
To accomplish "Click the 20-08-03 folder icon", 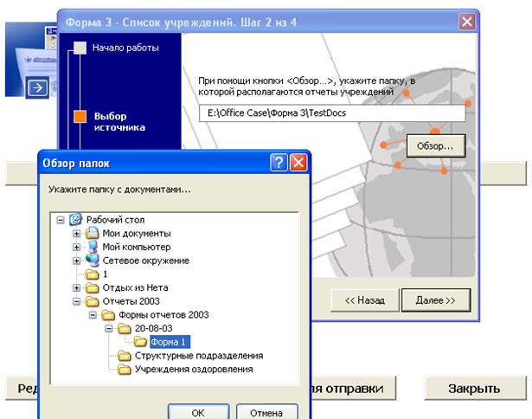I will 125,328.
